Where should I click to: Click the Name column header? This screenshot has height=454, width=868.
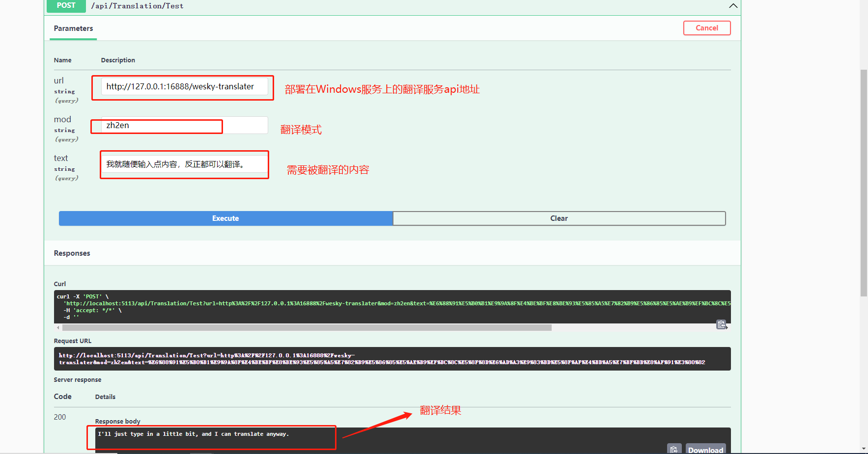pos(63,60)
